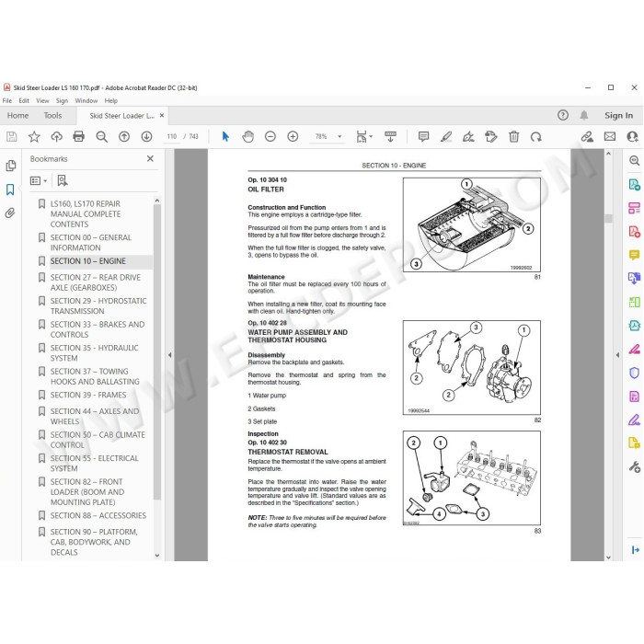Screen dimensions: 644x644
Task: Open the View menu
Action: coord(42,100)
